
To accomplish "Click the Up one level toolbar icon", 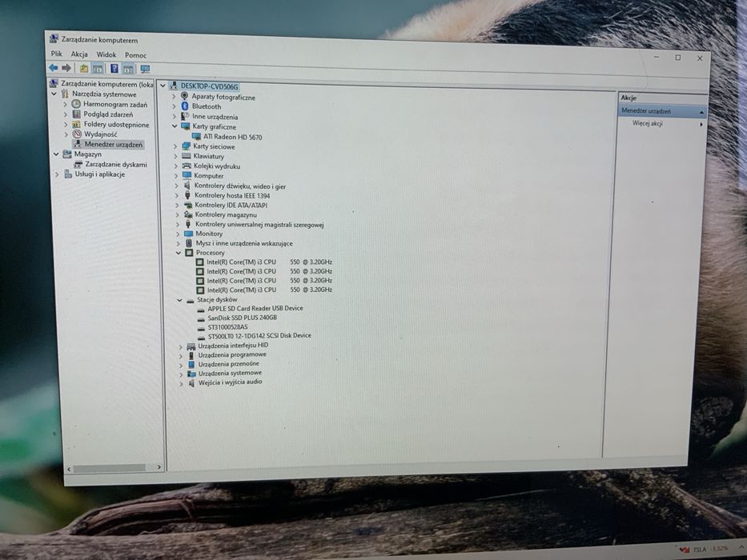I will pos(84,69).
